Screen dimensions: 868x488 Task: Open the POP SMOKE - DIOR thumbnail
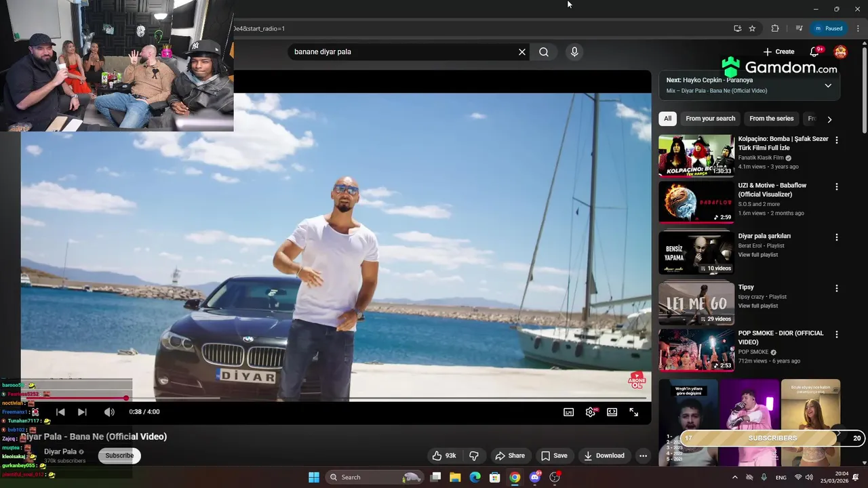(696, 350)
